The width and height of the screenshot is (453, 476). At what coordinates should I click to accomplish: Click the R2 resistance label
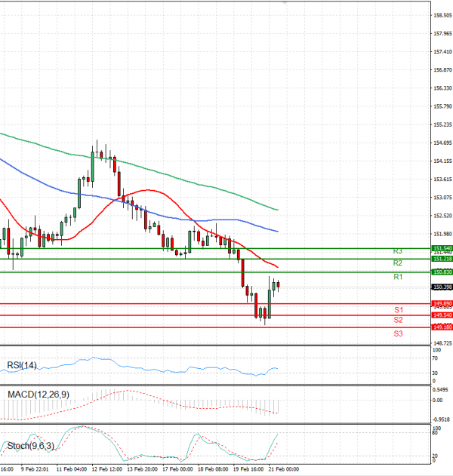point(397,263)
